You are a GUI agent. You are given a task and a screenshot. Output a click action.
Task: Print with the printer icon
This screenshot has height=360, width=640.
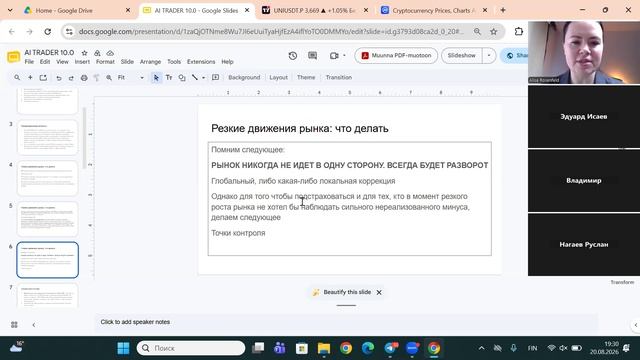[84, 78]
